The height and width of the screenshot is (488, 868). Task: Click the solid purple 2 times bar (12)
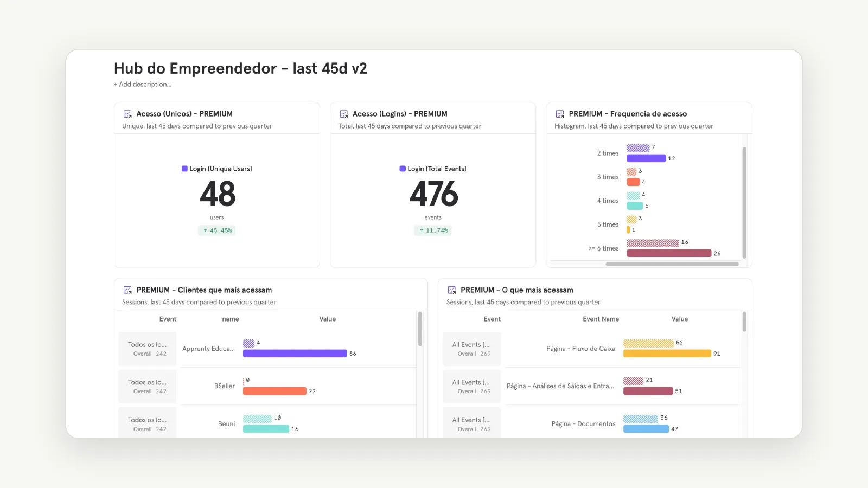pos(646,158)
